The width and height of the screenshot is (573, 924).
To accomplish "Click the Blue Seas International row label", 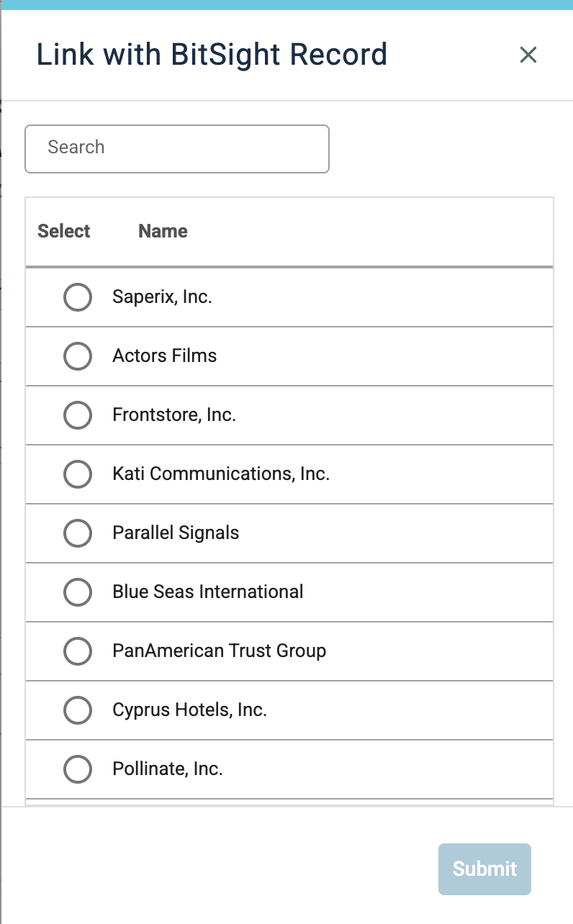I will click(x=208, y=592).
